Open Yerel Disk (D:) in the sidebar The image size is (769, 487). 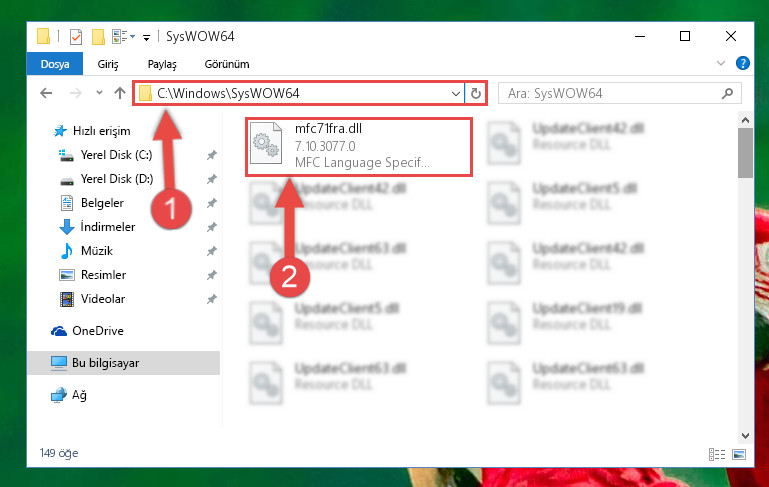pyautogui.click(x=116, y=179)
